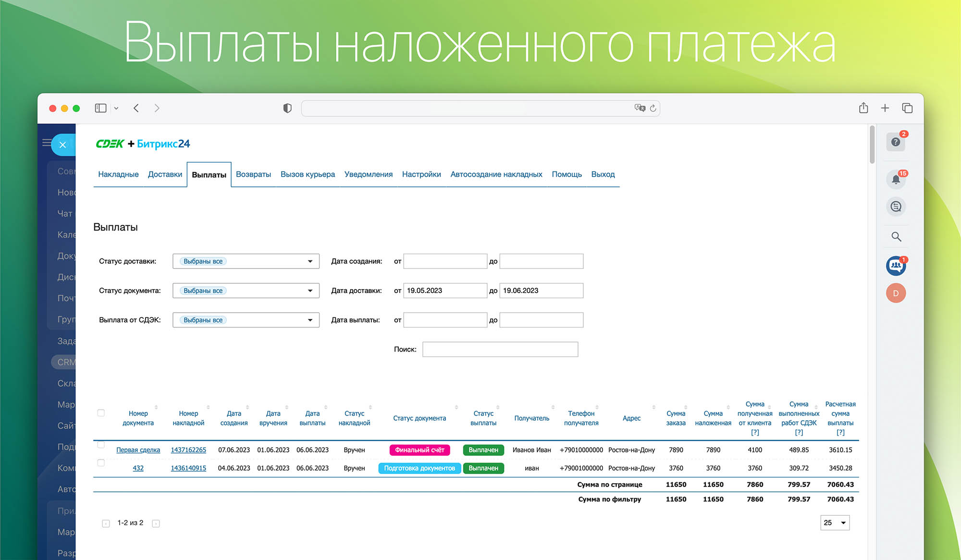Check the row for Первая сделка
961x560 pixels.
(101, 445)
